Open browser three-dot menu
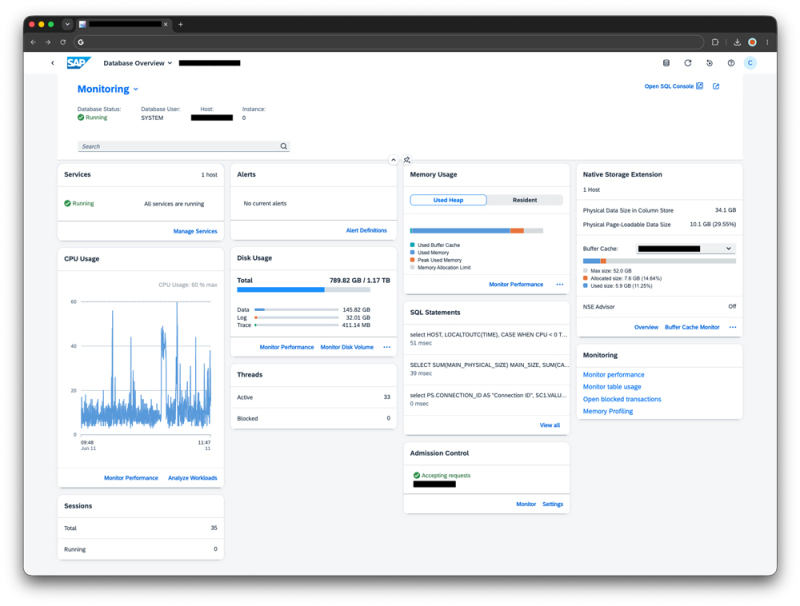The image size is (800, 606). point(767,42)
